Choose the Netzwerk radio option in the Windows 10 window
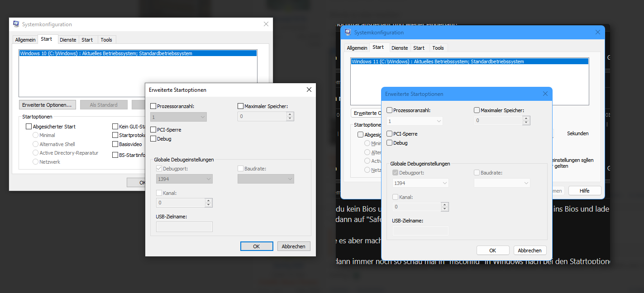This screenshot has height=293, width=644. [36, 162]
